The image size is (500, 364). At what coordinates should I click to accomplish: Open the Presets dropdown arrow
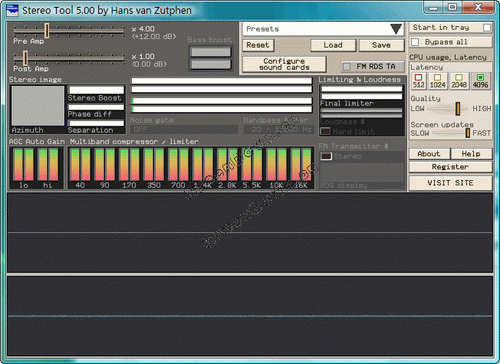396,29
